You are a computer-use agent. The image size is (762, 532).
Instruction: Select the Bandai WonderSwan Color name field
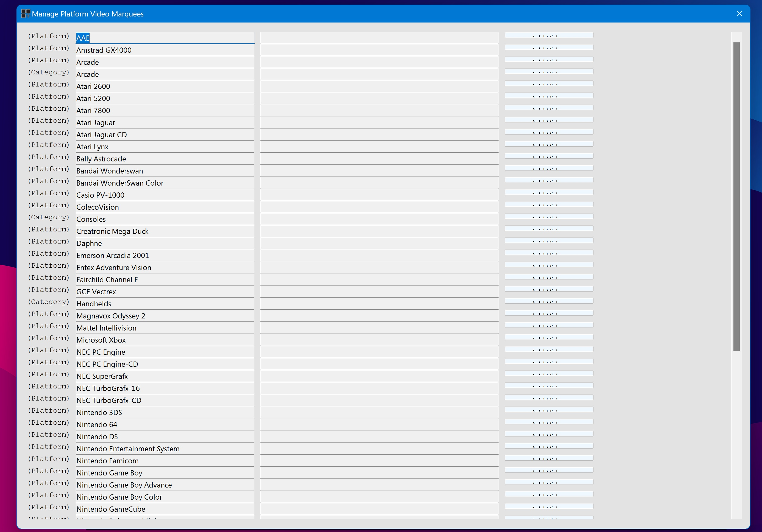click(165, 183)
